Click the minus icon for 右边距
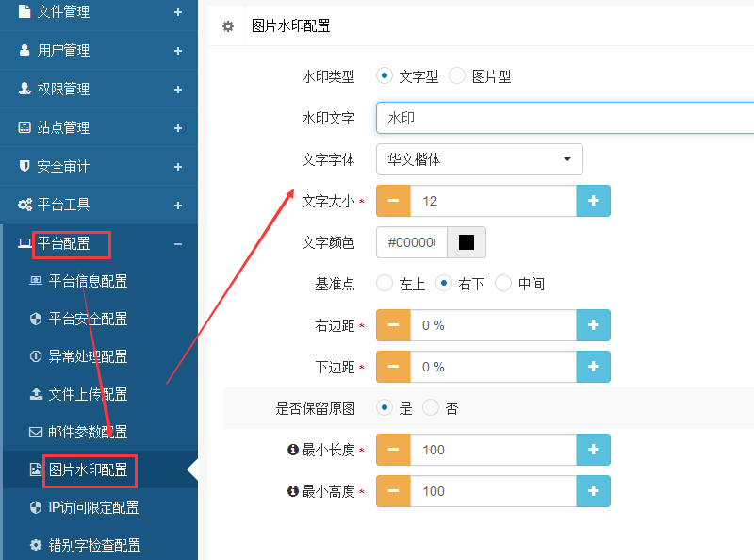Image resolution: width=754 pixels, height=560 pixels. point(393,325)
